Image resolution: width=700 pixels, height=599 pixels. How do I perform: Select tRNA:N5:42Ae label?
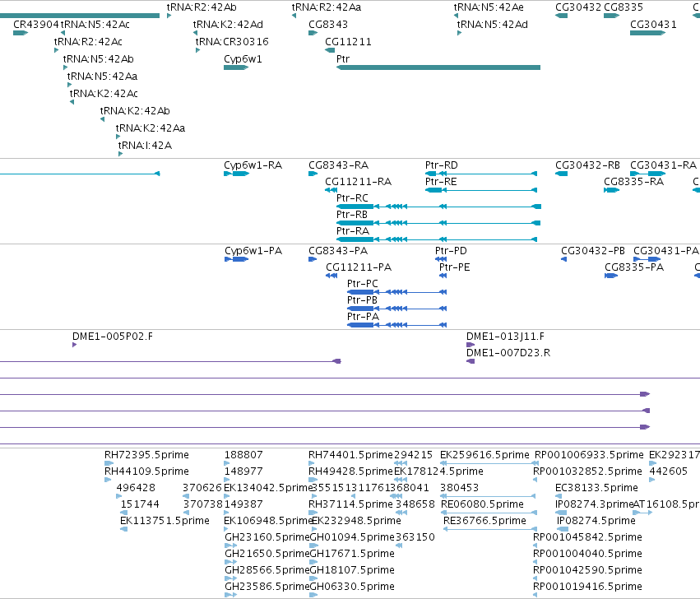[x=489, y=7]
